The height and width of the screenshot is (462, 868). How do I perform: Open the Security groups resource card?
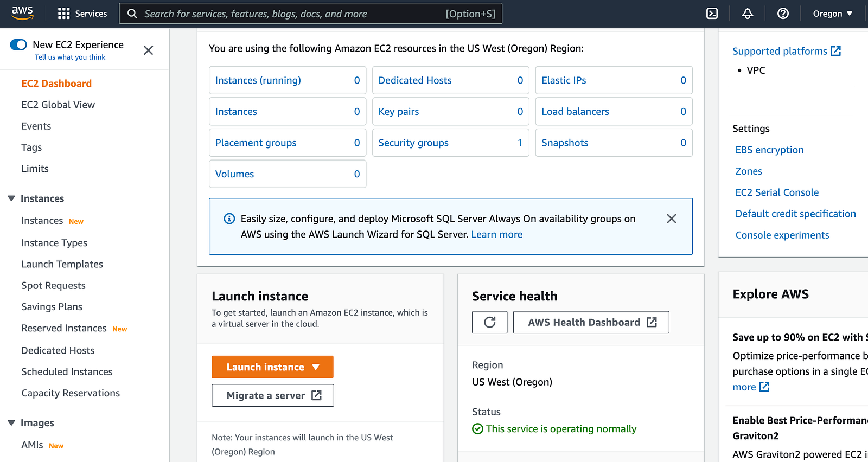(451, 143)
